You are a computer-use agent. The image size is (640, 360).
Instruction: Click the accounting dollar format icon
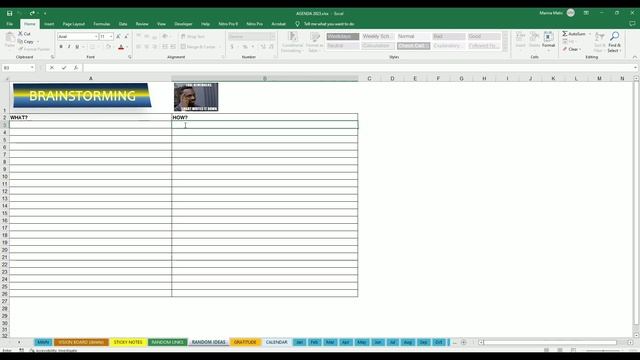tap(232, 47)
